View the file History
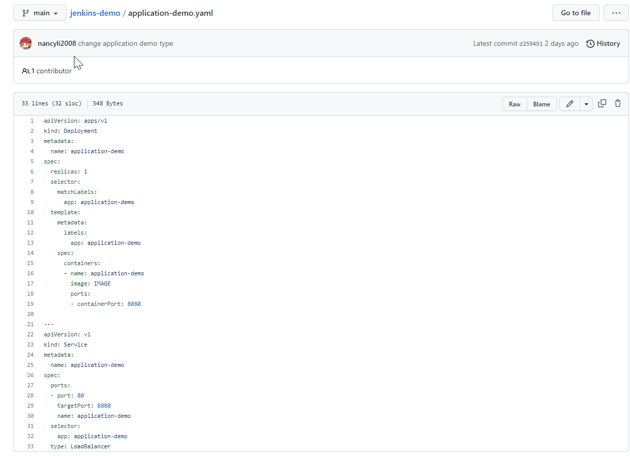The image size is (630, 456). click(x=603, y=43)
